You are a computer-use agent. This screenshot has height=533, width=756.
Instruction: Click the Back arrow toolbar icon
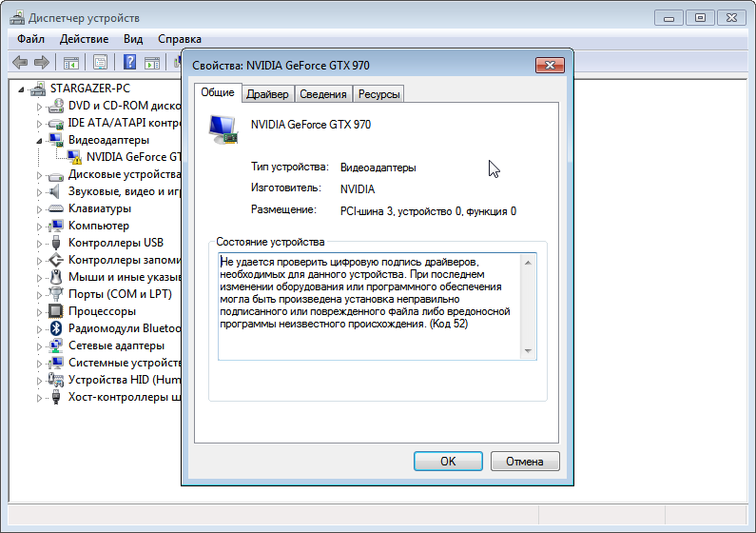[20, 62]
